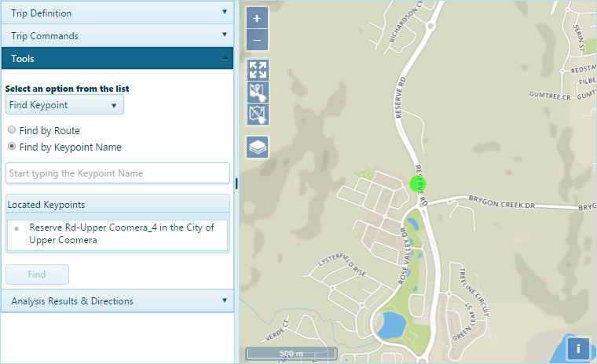Click the full extent arrows icon
The width and height of the screenshot is (597, 364).
point(258,69)
